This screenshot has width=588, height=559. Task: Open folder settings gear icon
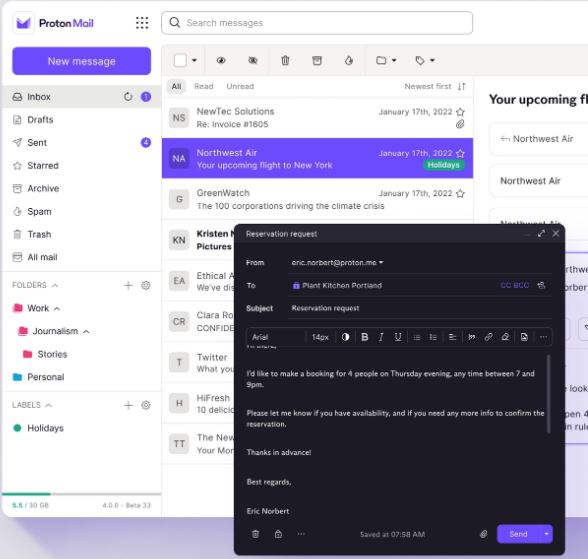[146, 285]
